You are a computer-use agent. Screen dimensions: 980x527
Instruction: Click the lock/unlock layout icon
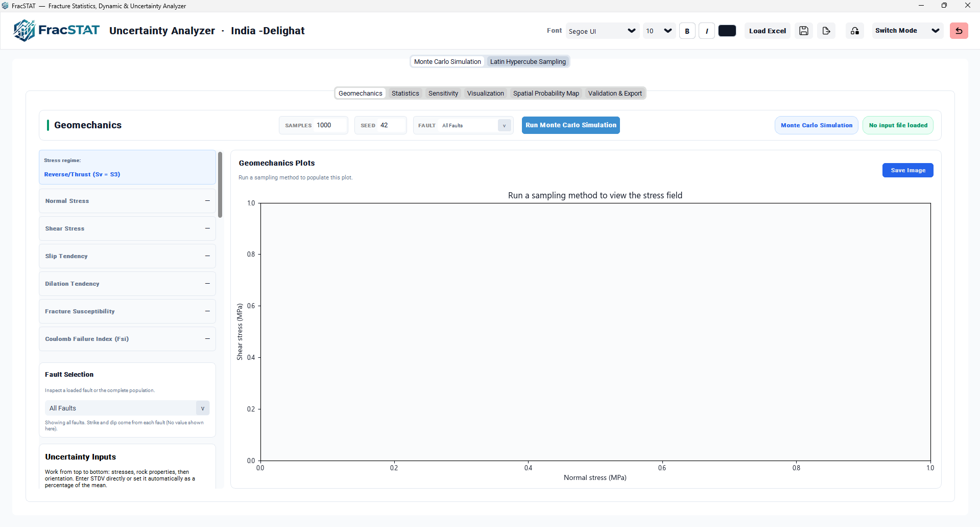pos(855,31)
